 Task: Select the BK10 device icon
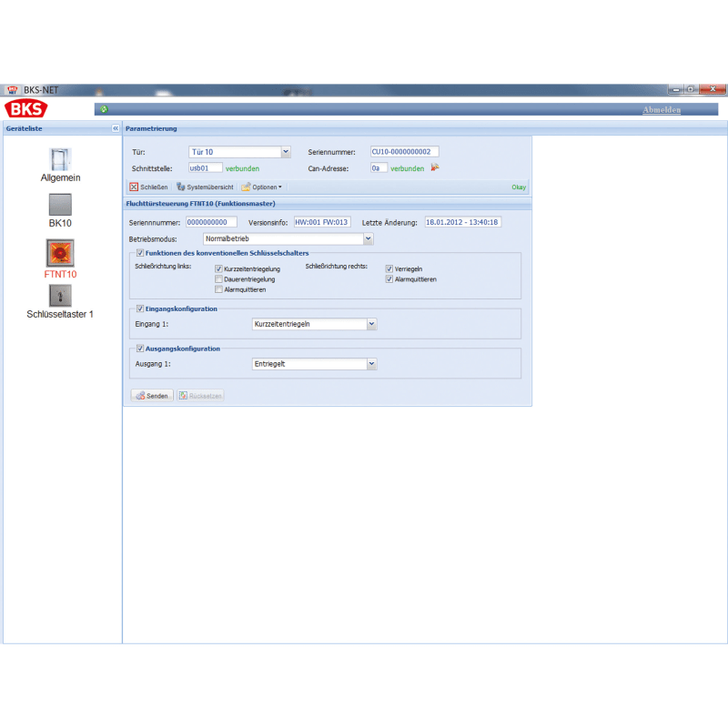click(x=60, y=205)
